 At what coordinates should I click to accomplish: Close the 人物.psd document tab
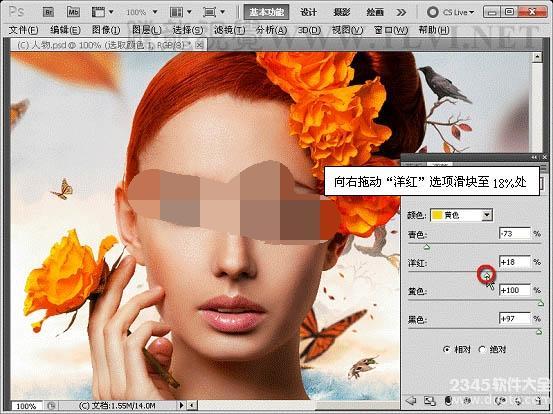(x=199, y=45)
